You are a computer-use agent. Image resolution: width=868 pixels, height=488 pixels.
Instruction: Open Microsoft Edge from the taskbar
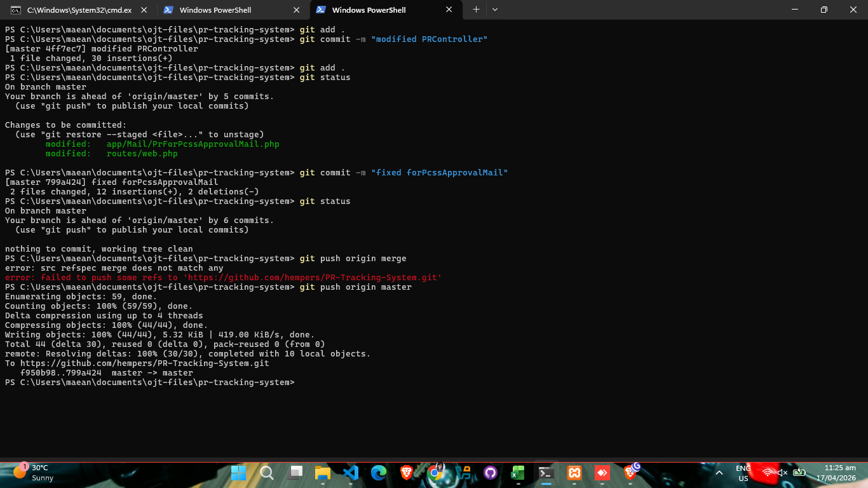coord(379,473)
